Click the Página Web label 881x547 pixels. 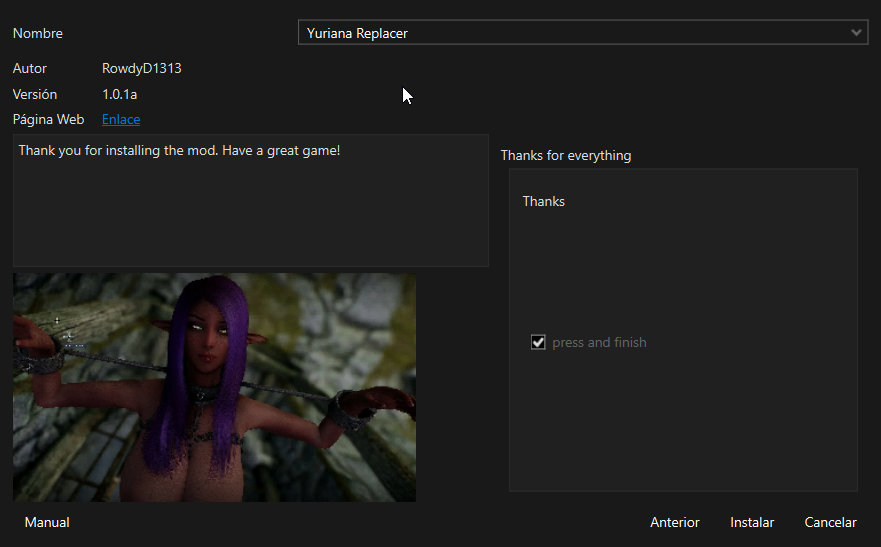click(x=48, y=120)
